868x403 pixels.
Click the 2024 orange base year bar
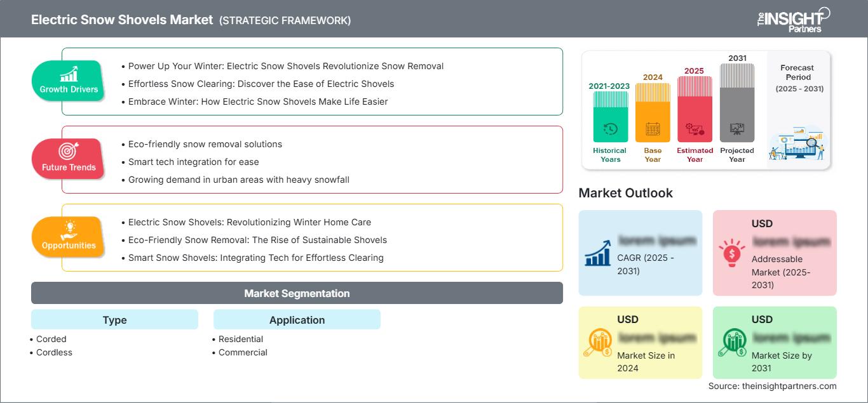pyautogui.click(x=653, y=112)
